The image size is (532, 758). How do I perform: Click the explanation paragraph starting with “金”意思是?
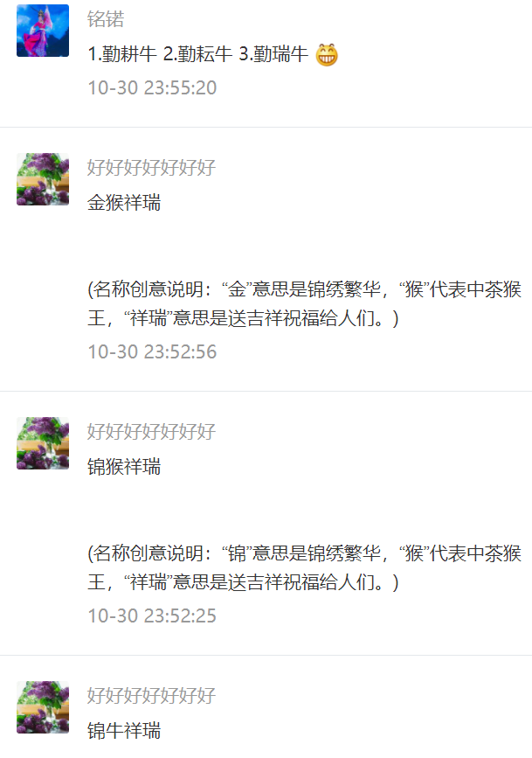pyautogui.click(x=304, y=303)
